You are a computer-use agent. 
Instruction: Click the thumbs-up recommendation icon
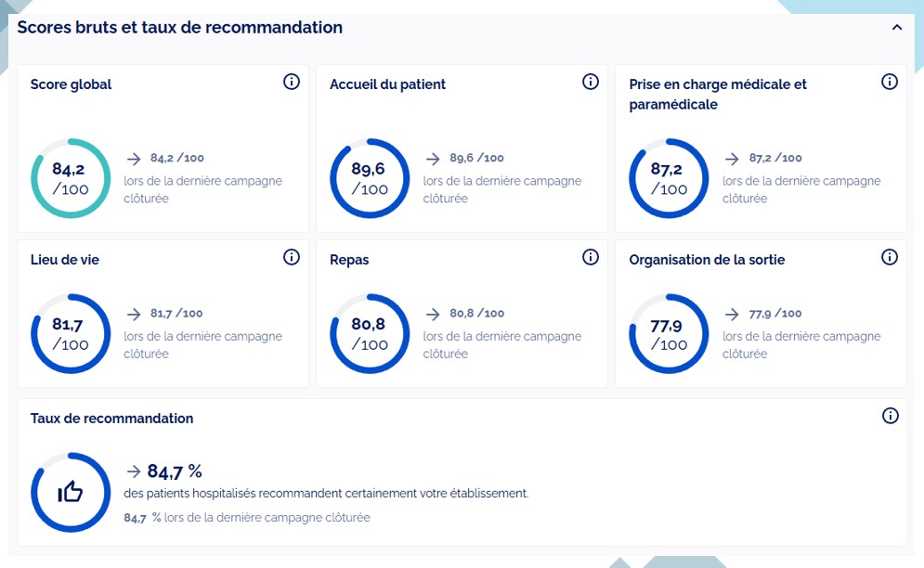[x=71, y=492]
